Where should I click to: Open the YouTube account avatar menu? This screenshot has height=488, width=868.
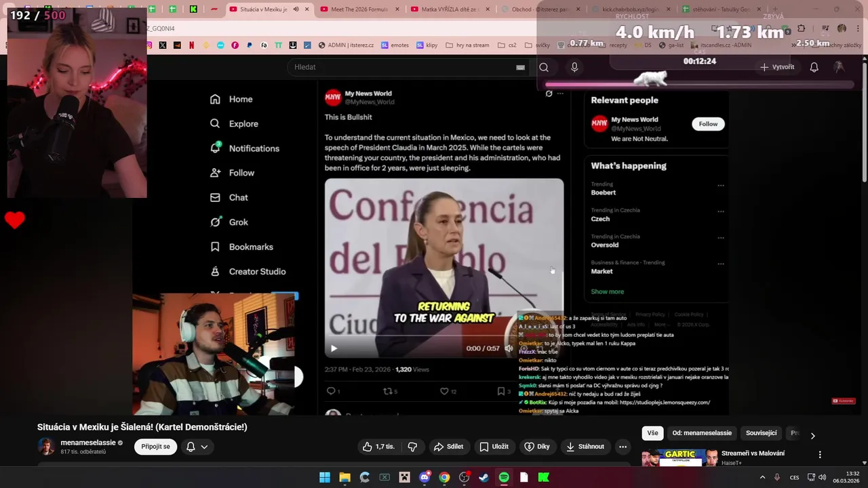coord(840,66)
